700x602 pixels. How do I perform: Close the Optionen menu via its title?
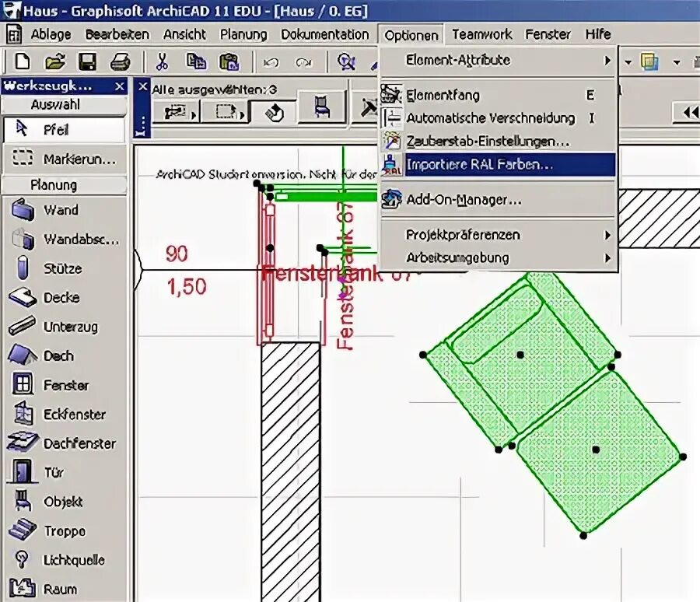click(411, 35)
